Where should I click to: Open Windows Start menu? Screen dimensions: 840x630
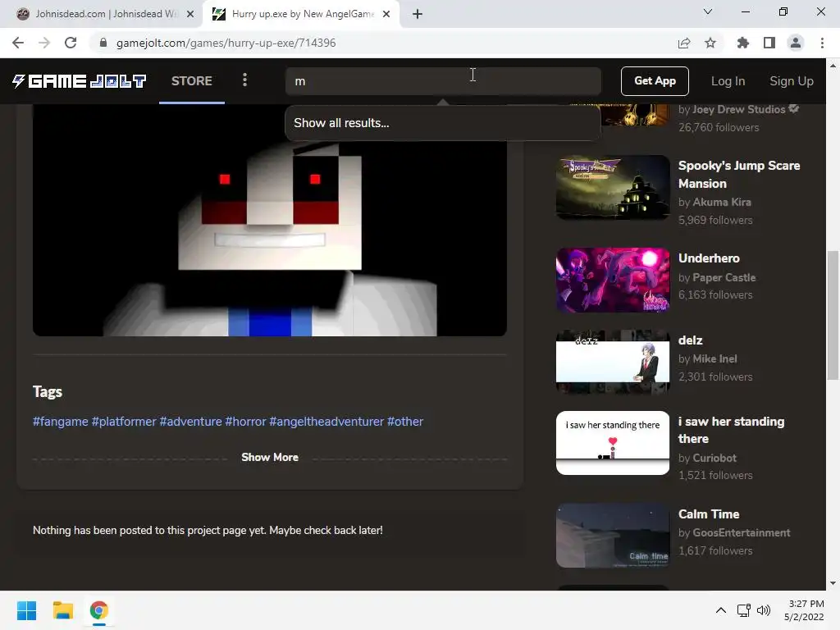point(26,610)
